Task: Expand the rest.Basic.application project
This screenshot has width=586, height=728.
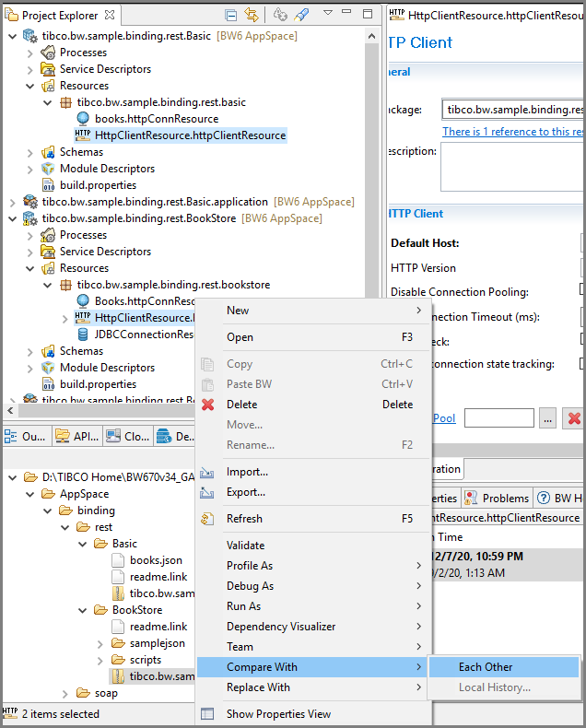Action: pyautogui.click(x=13, y=202)
